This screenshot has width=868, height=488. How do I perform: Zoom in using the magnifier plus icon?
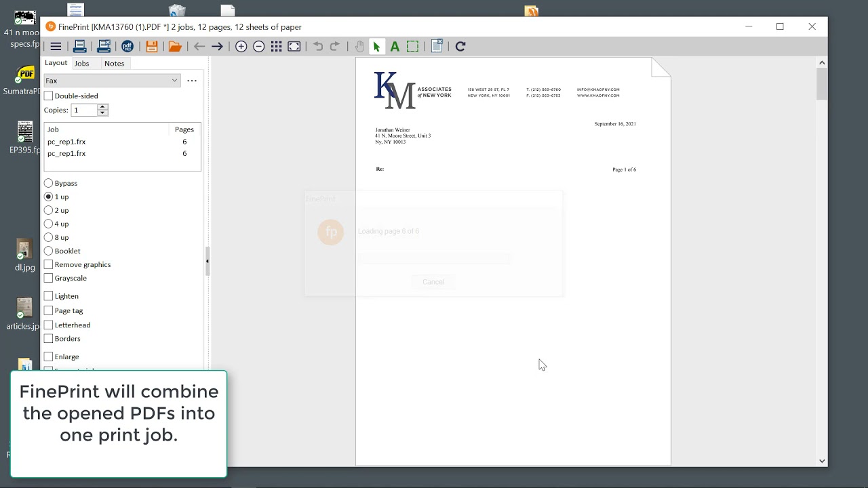click(x=241, y=46)
